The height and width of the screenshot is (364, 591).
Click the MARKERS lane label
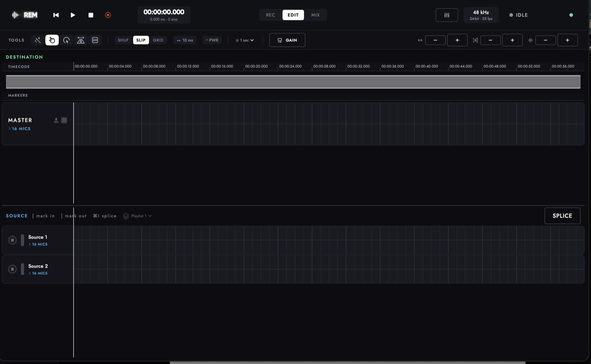coord(18,96)
